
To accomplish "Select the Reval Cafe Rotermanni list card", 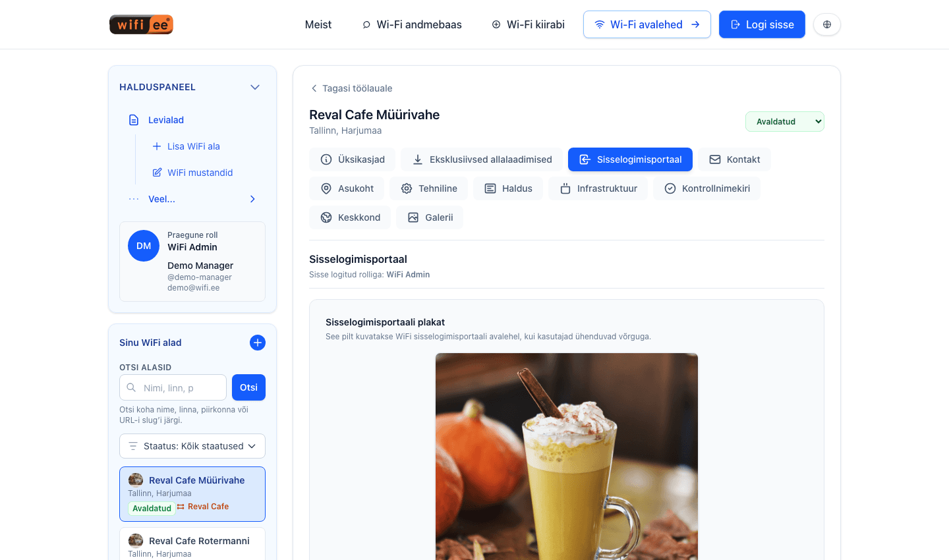I will tap(192, 544).
